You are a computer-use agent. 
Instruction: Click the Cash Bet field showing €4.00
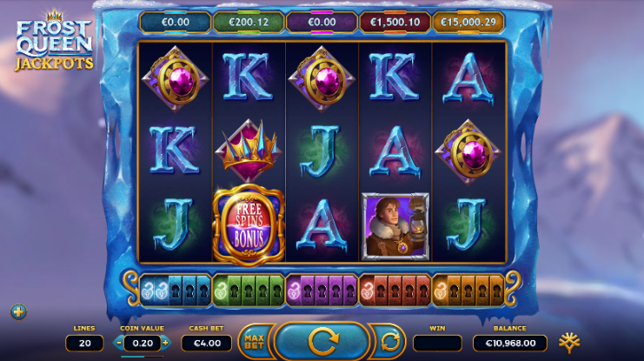pos(207,343)
